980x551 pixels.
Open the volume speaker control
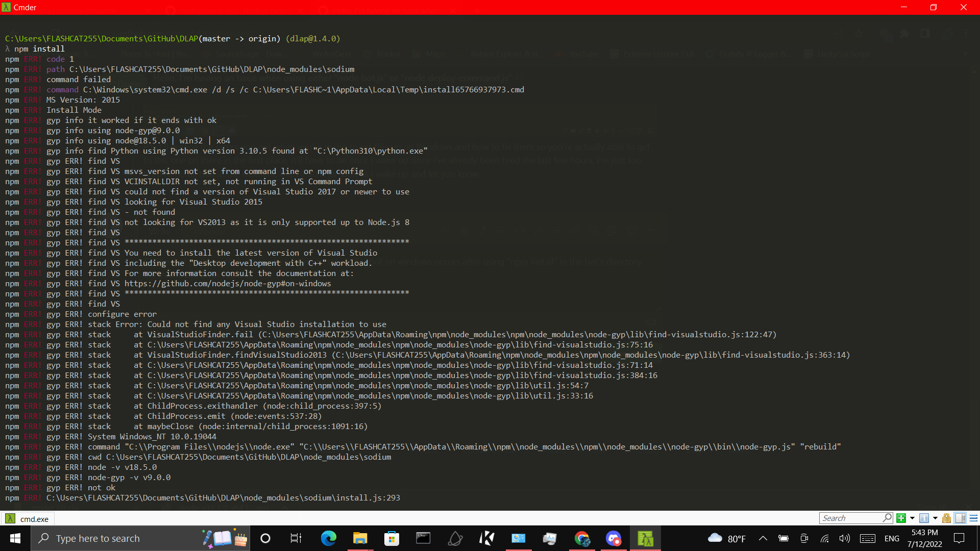844,538
